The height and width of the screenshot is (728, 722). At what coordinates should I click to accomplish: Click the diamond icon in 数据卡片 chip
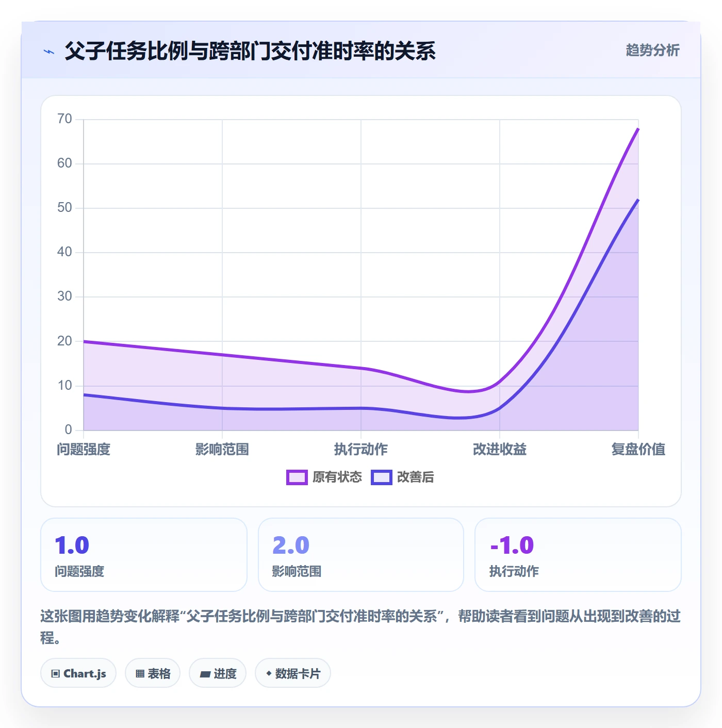point(269,673)
